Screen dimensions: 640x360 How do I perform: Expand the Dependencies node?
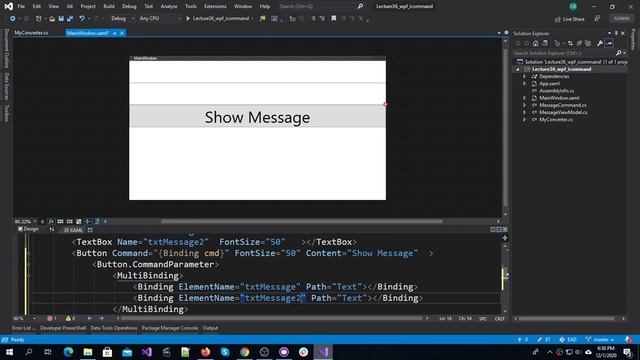(x=524, y=76)
